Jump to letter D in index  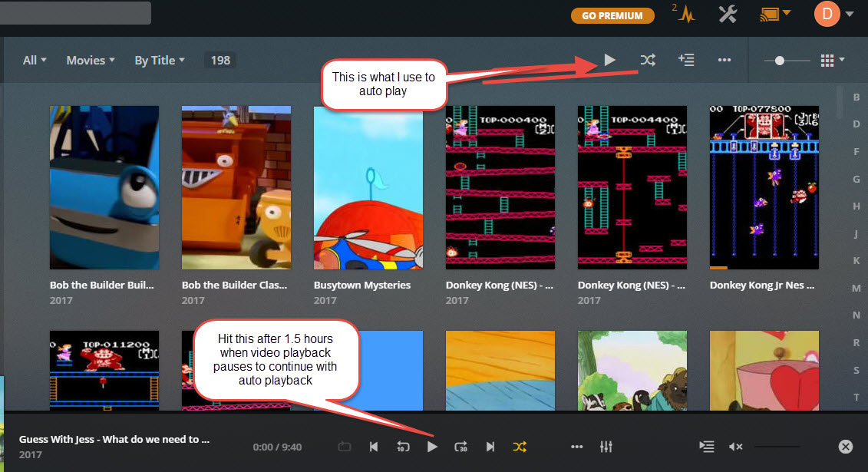(x=856, y=124)
